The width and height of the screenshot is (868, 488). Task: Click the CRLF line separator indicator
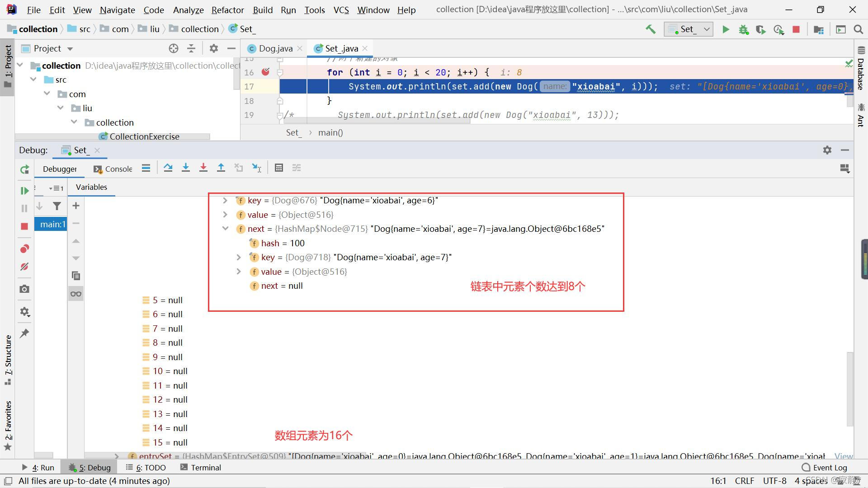744,481
